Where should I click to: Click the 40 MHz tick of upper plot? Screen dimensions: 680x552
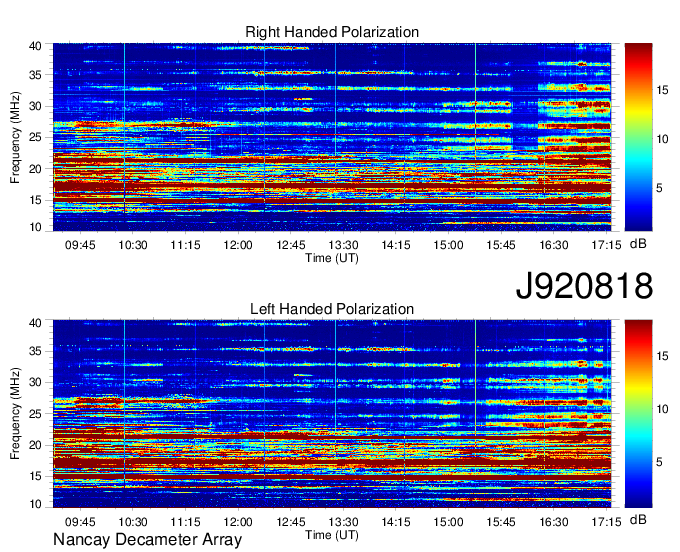tap(35, 46)
